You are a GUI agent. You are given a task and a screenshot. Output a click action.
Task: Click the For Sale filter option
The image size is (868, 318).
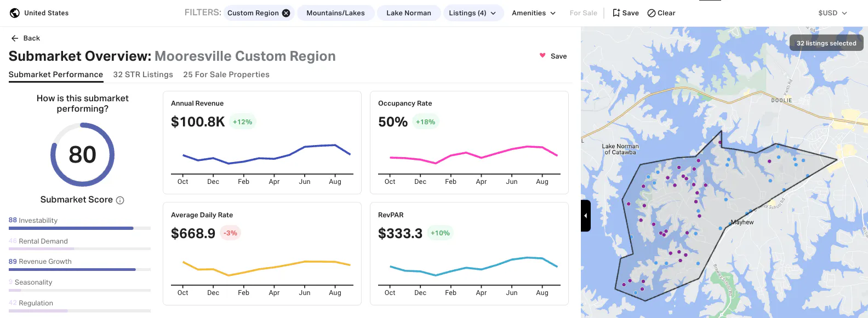583,13
